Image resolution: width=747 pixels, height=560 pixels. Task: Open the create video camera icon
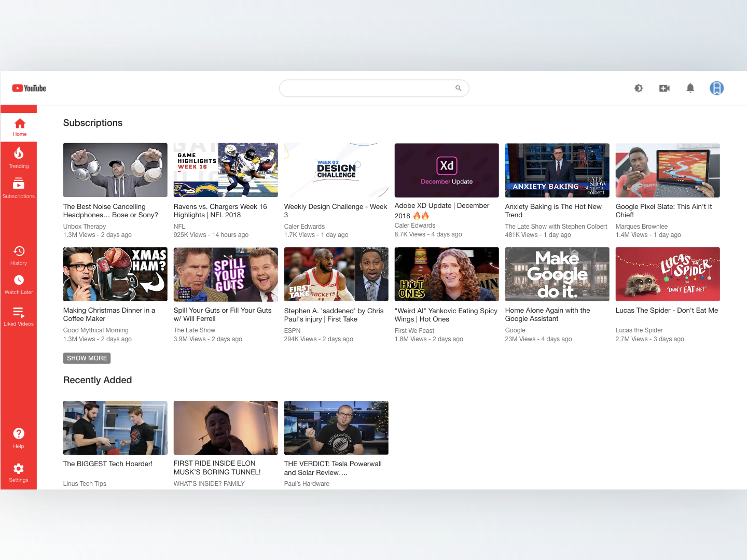665,88
